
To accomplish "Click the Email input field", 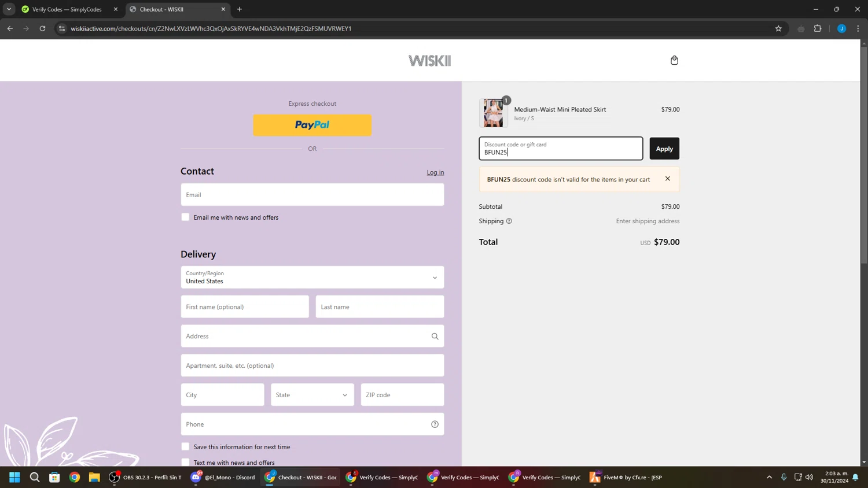I will point(312,195).
